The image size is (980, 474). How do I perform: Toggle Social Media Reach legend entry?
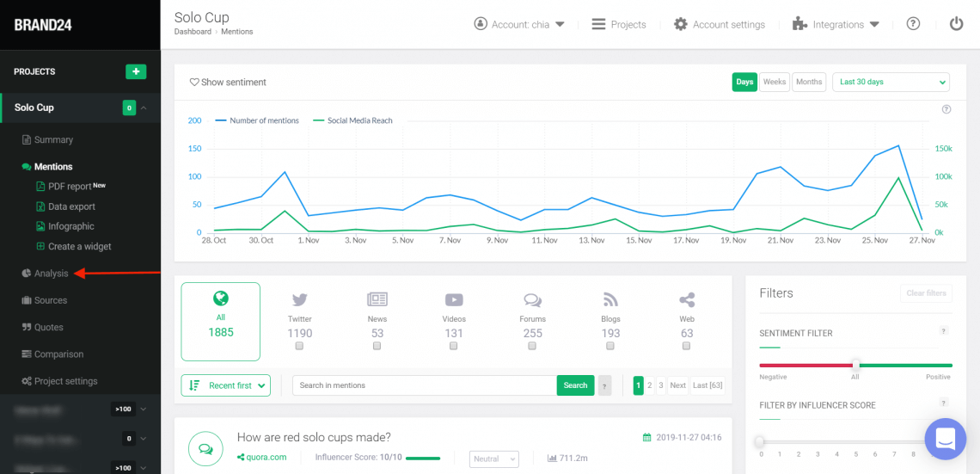pyautogui.click(x=352, y=120)
